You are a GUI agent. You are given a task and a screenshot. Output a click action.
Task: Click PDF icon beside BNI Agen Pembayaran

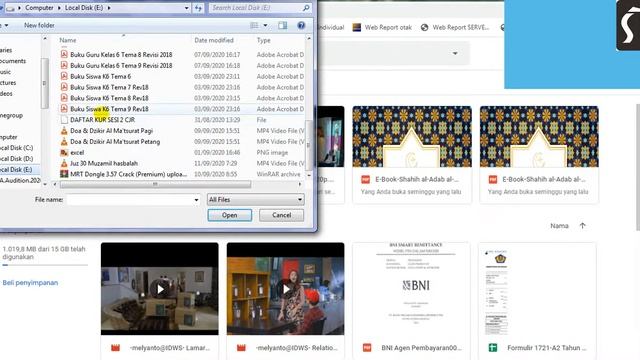367,348
